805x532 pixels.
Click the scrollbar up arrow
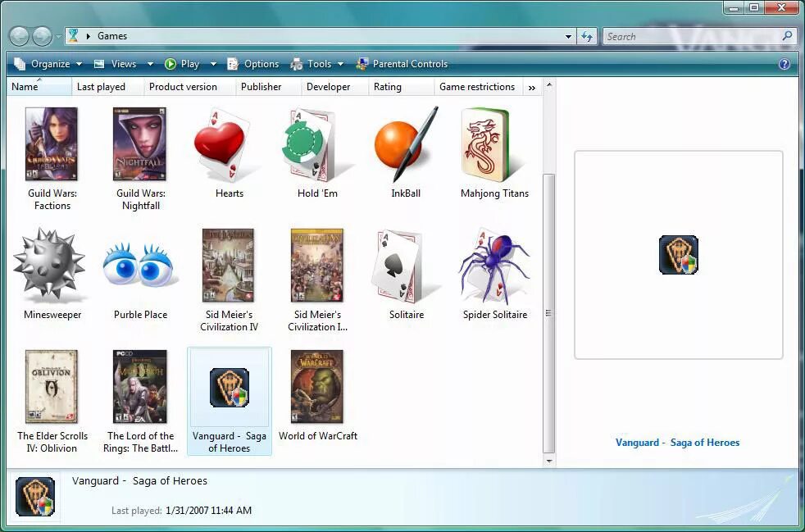[x=548, y=84]
